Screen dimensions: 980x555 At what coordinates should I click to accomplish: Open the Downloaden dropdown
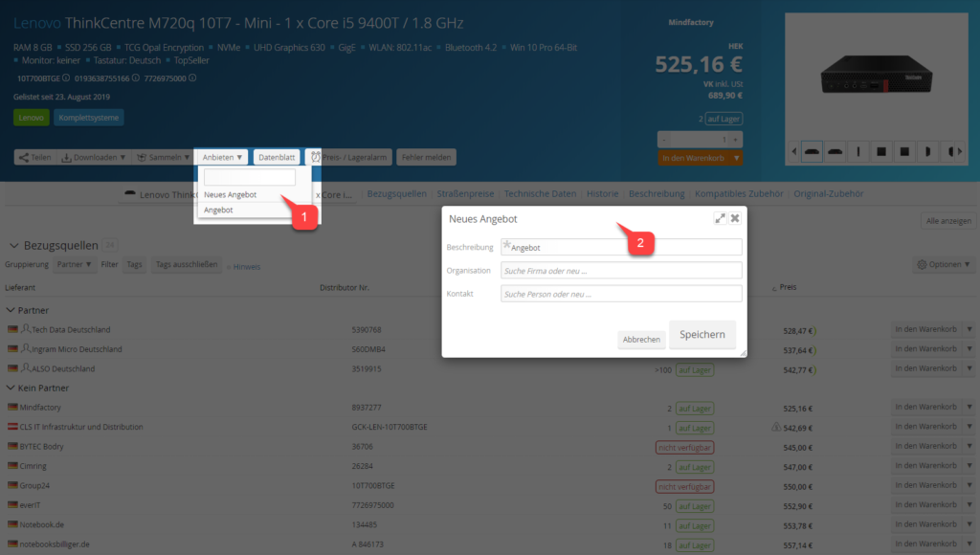coord(93,158)
